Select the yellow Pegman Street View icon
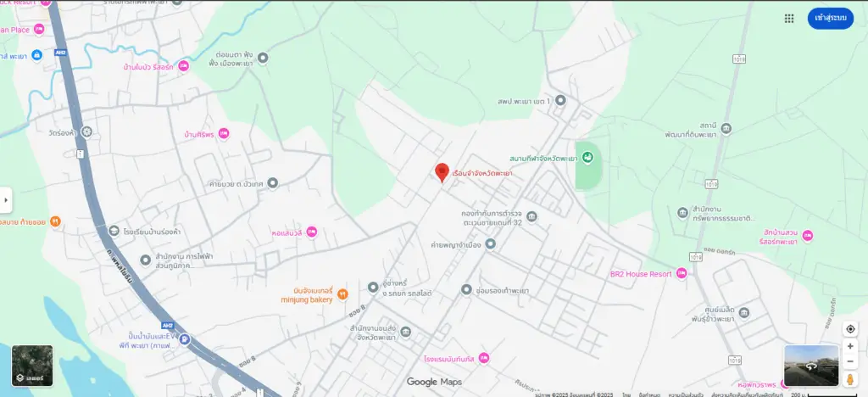 click(850, 379)
